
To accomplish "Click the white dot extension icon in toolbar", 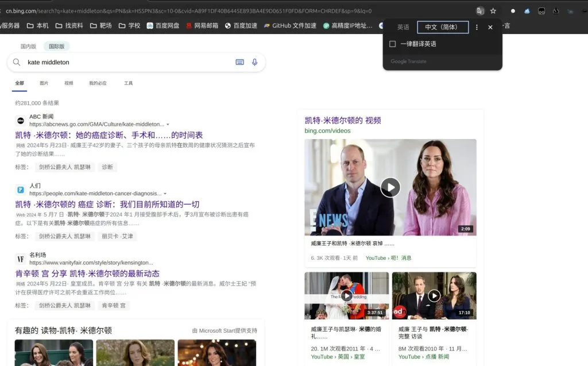I will (x=513, y=11).
